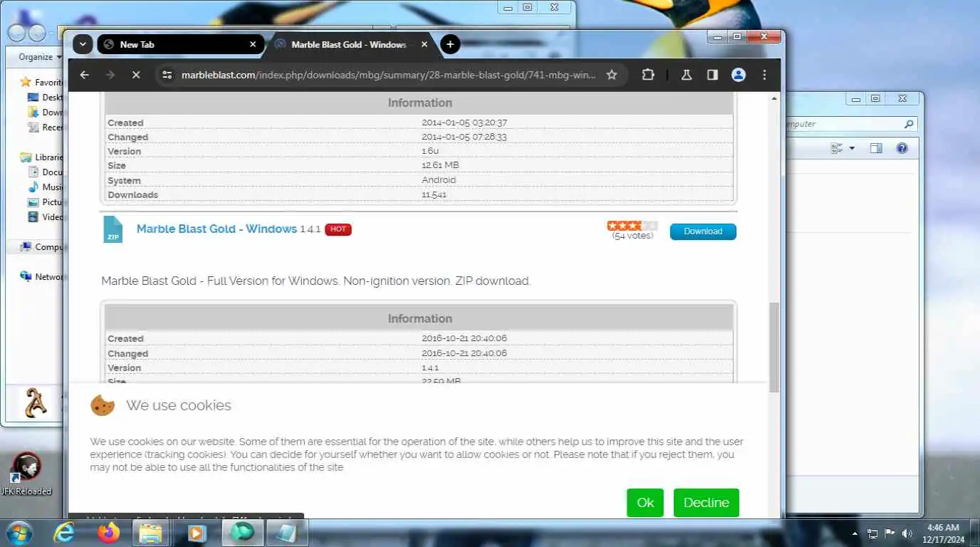Click the search icon in the right Explorer window
The image size is (980, 547).
point(909,124)
